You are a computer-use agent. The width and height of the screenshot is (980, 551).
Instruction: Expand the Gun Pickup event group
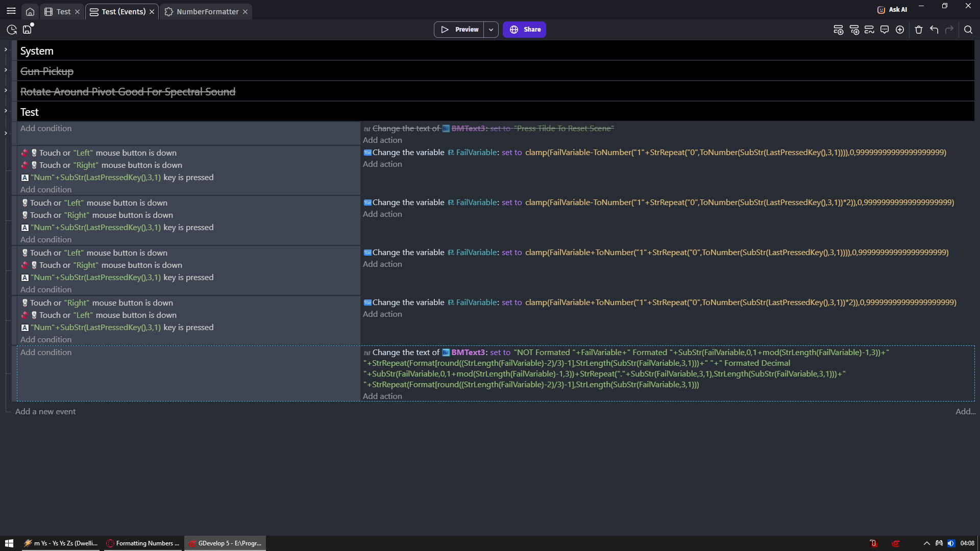tap(6, 70)
